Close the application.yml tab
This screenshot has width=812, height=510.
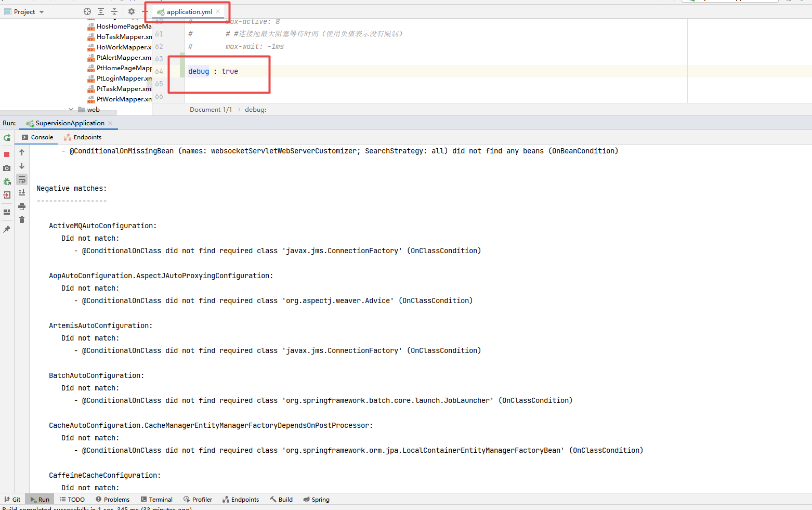pos(218,11)
